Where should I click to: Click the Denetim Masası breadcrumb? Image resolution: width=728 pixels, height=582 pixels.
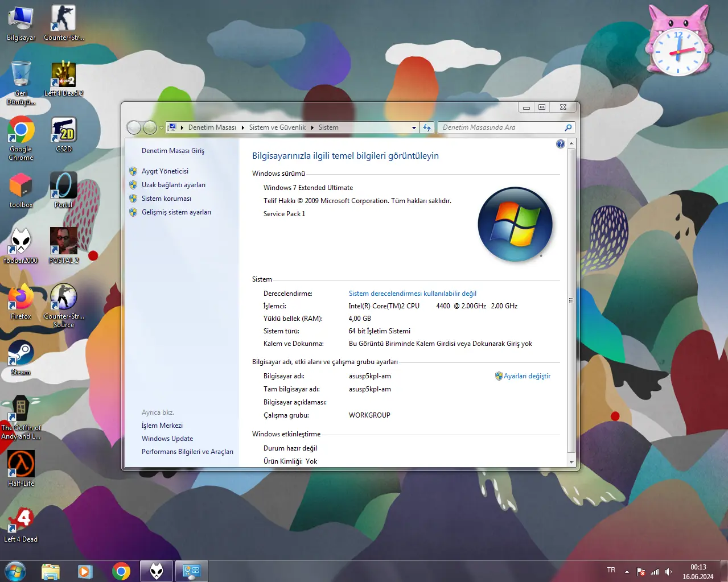pos(212,127)
